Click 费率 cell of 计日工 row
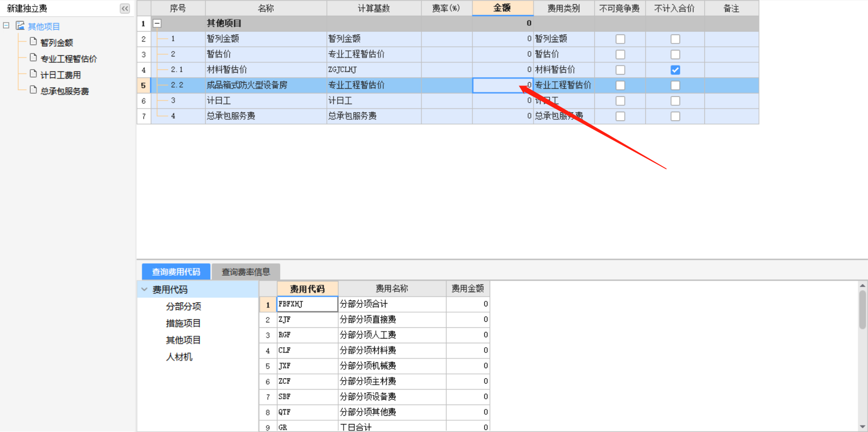868x432 pixels. [x=447, y=100]
